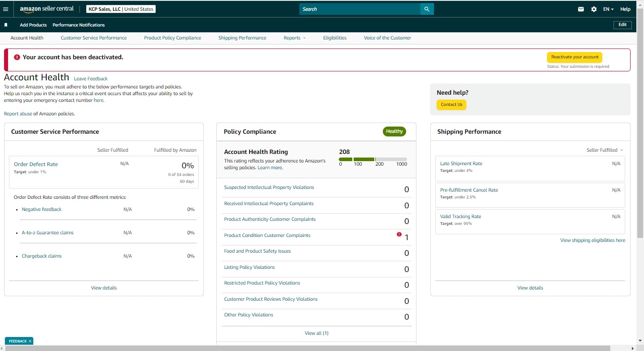The image size is (644, 351).
Task: Switch account via KCP Sales, LLC selector
Action: (121, 9)
